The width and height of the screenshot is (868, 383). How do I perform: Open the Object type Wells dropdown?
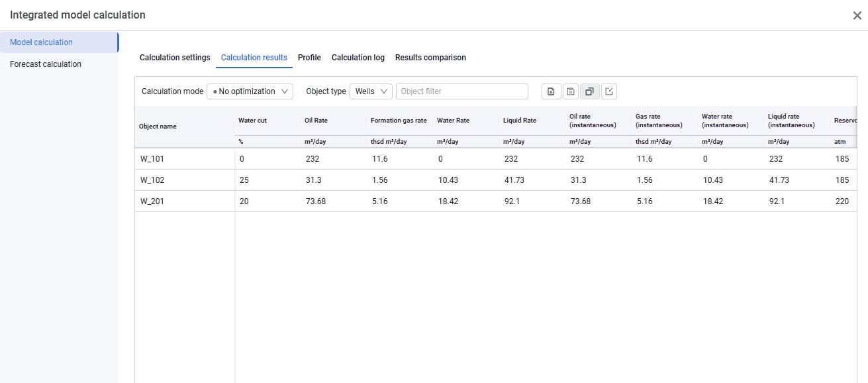371,91
